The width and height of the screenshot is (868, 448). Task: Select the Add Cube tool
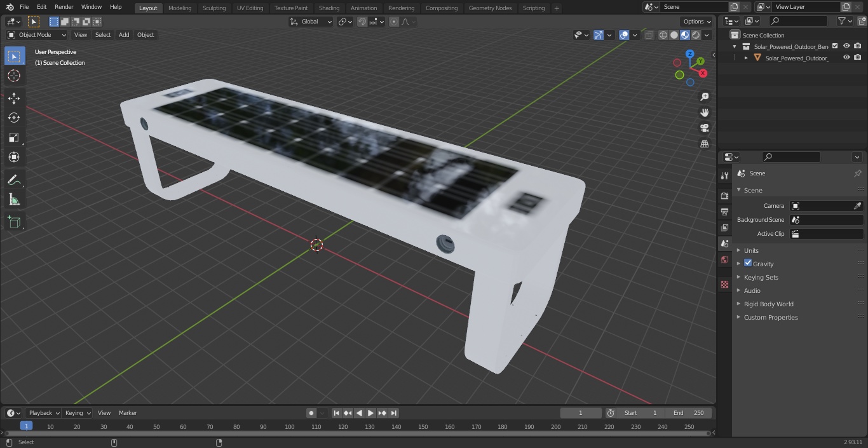coord(14,222)
